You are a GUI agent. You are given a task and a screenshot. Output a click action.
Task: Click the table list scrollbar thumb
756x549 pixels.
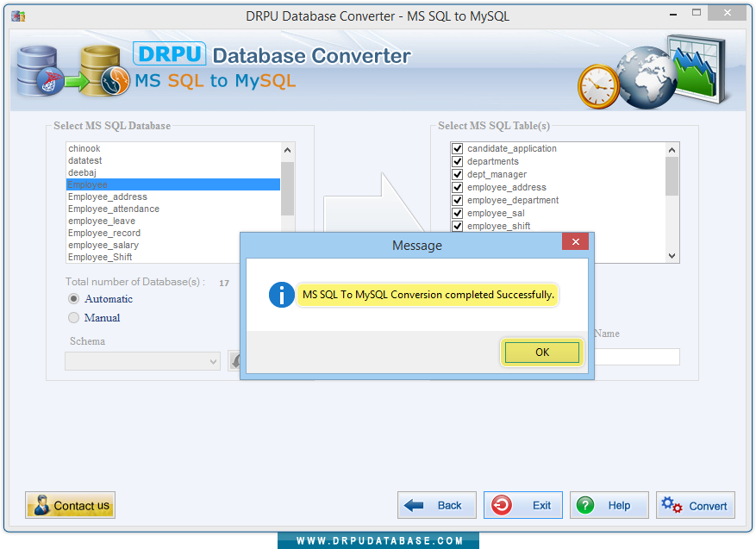672,177
